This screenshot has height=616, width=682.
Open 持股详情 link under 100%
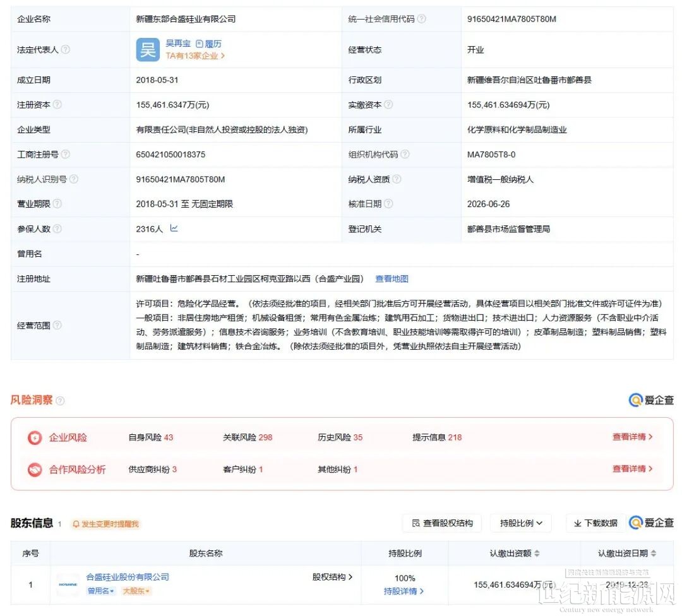coord(404,591)
